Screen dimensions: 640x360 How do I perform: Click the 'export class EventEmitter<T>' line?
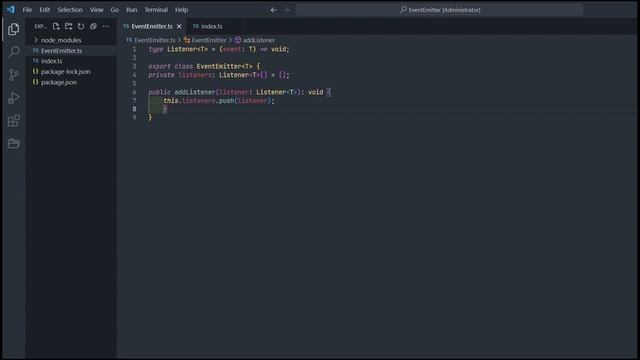tap(204, 66)
